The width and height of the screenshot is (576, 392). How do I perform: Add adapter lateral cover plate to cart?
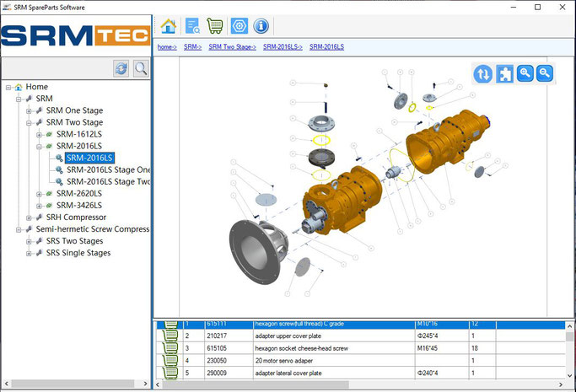tap(170, 373)
